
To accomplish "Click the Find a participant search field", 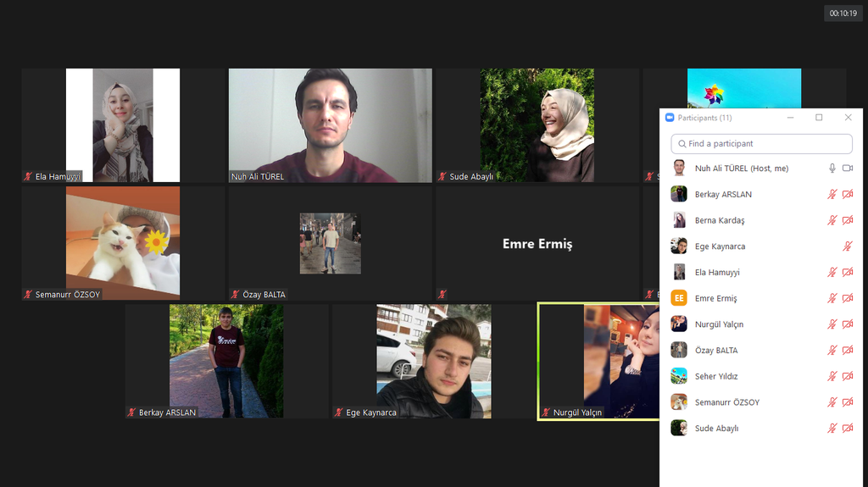I will click(761, 144).
